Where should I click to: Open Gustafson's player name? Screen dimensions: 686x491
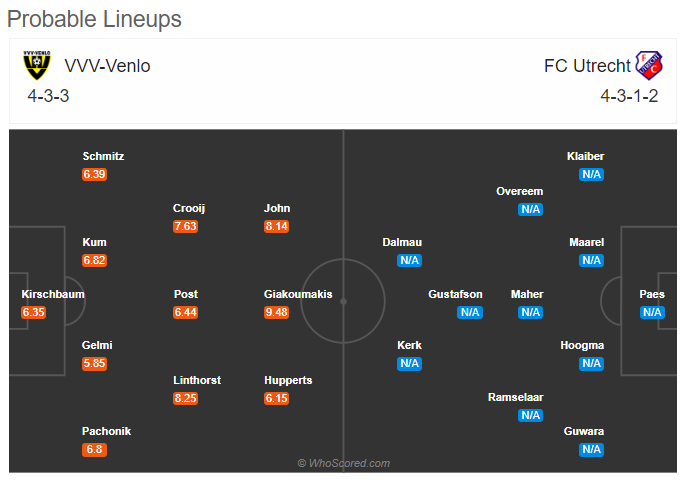coord(455,294)
